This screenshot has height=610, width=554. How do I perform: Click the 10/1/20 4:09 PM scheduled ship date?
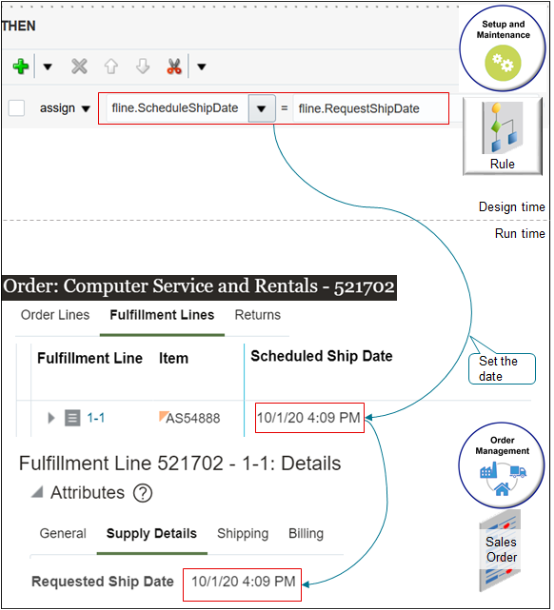tap(309, 418)
